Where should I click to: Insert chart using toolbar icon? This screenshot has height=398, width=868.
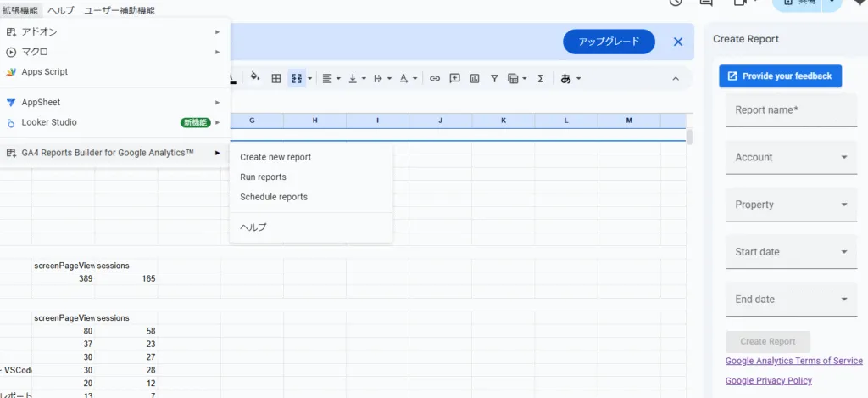[475, 79]
